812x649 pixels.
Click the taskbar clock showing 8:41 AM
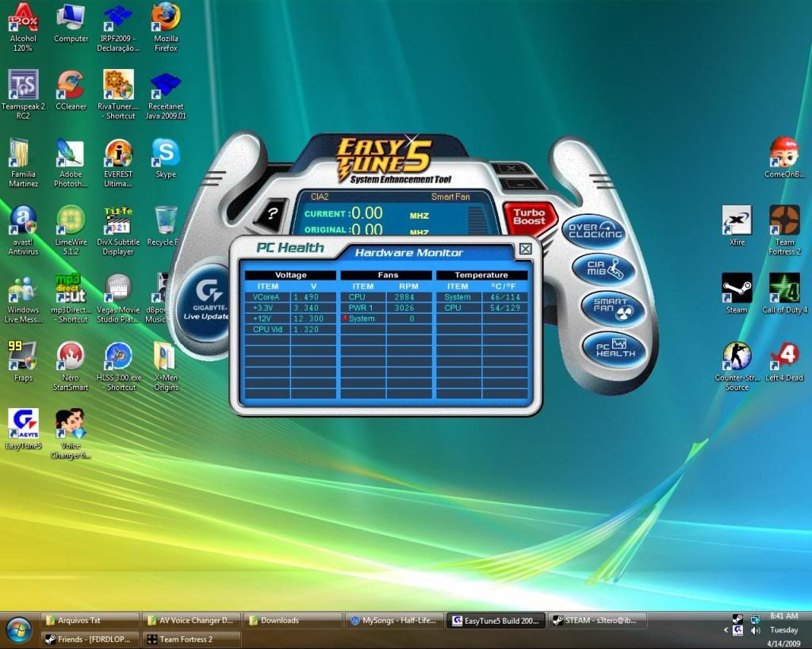tap(783, 616)
